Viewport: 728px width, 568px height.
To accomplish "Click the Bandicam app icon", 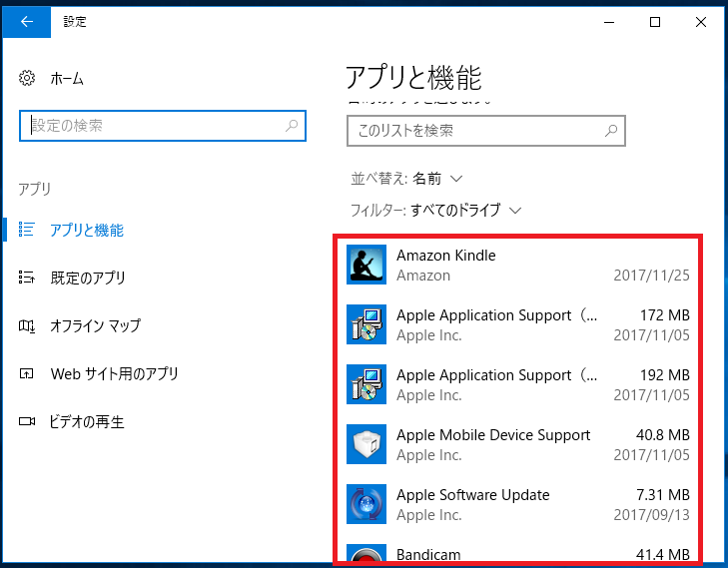I will click(366, 553).
